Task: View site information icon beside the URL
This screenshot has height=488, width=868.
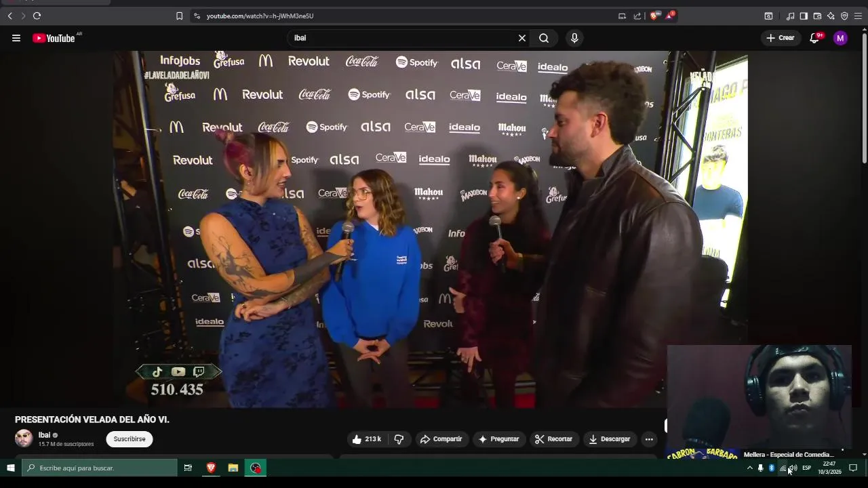Action: 197,16
